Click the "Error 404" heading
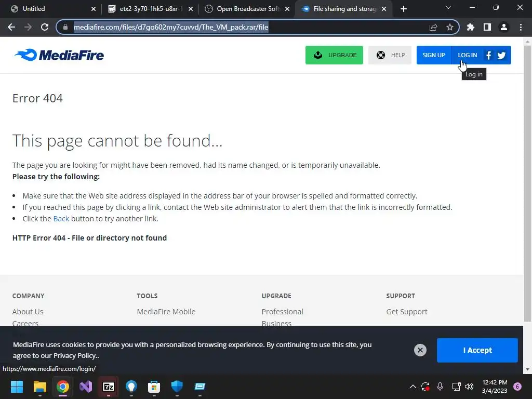 pos(37,98)
